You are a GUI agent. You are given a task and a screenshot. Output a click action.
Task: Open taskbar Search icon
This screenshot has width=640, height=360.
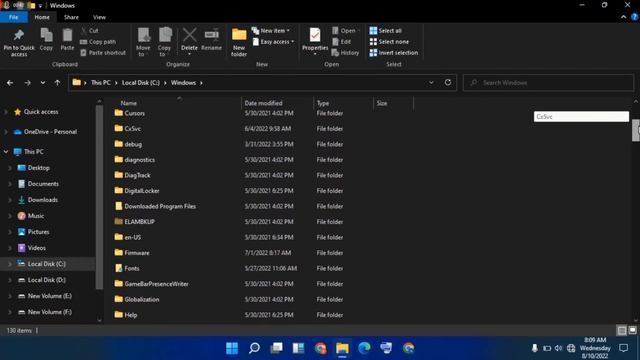tap(254, 348)
